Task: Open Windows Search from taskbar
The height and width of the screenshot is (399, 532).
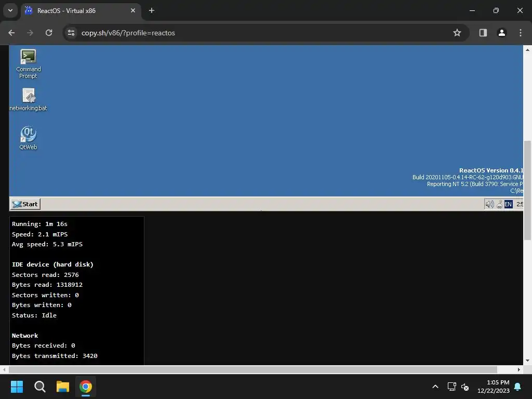Action: tap(39, 387)
